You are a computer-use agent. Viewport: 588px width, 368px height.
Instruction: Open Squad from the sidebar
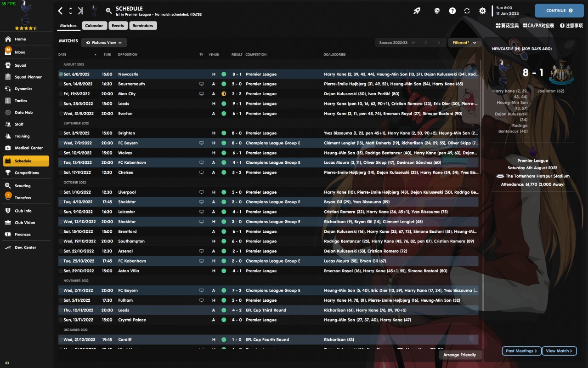coord(26,65)
